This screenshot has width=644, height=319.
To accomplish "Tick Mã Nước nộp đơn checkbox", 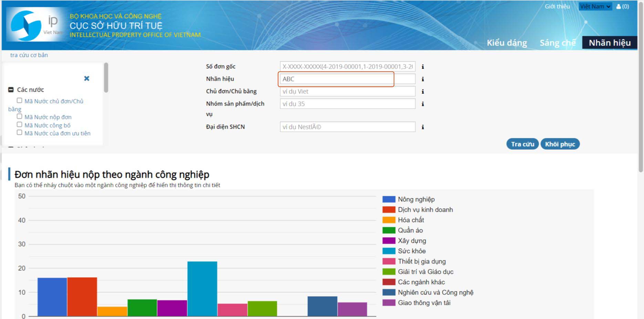I will tap(19, 116).
